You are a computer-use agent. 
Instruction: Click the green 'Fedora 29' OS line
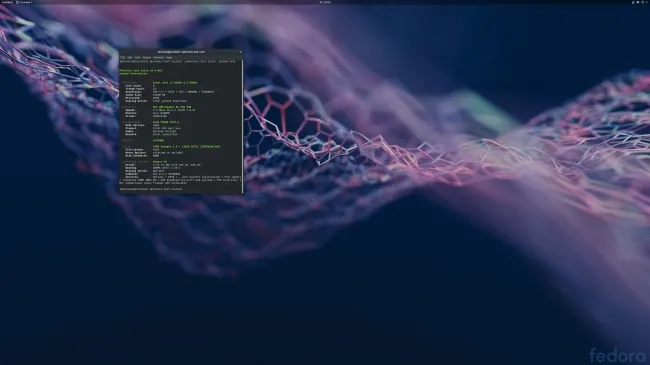pos(160,162)
